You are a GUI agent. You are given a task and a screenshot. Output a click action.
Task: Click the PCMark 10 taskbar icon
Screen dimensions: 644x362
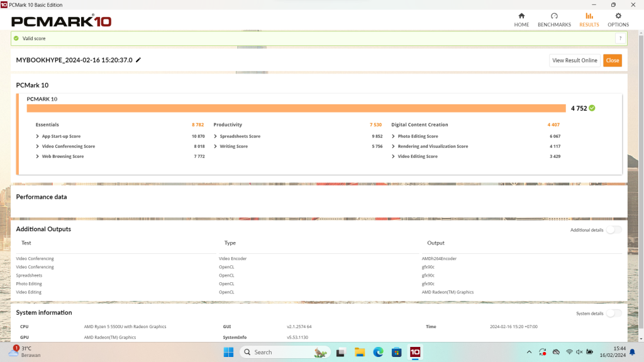click(415, 352)
